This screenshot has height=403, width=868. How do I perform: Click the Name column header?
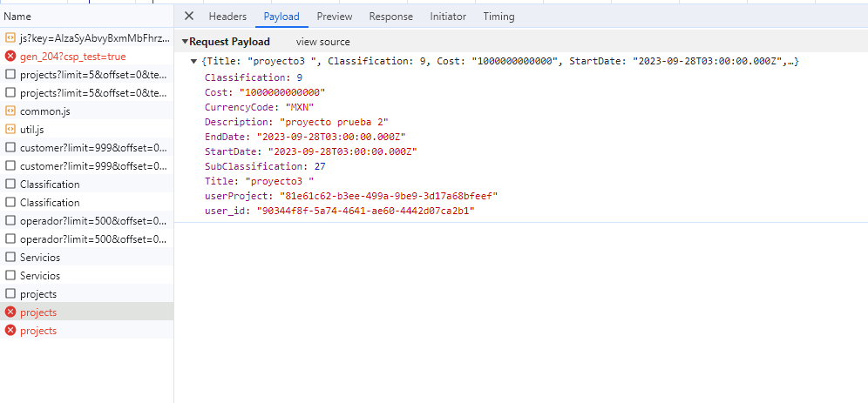point(17,17)
